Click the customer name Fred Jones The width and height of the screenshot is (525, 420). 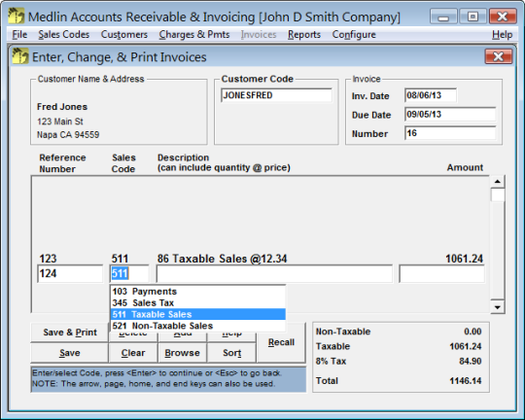62,107
